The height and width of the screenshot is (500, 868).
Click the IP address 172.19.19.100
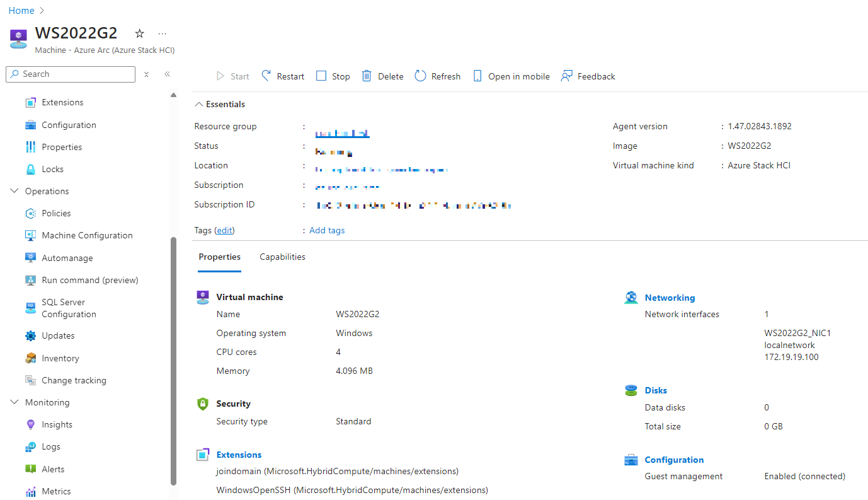pyautogui.click(x=791, y=357)
